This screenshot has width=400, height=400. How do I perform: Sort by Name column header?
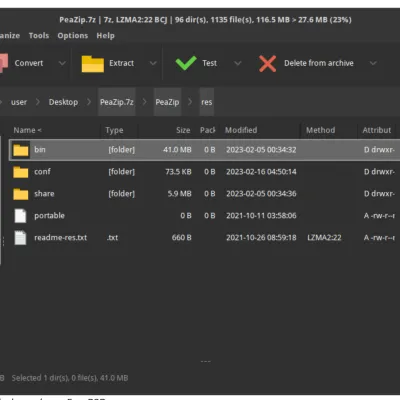pos(27,130)
